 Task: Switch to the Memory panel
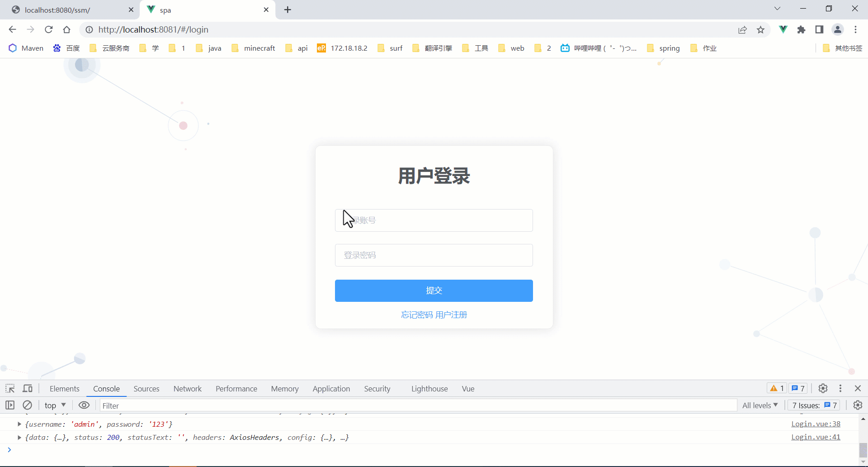(x=285, y=389)
